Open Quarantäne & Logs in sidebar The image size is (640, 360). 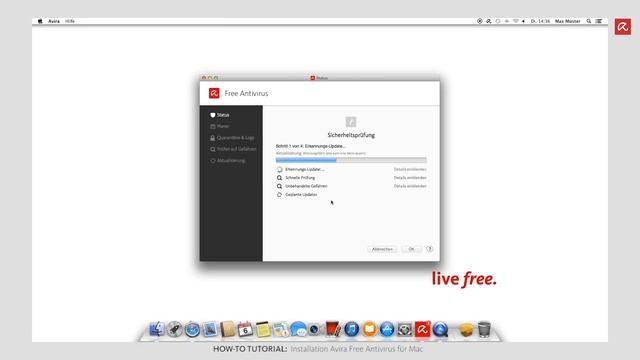(x=232, y=138)
